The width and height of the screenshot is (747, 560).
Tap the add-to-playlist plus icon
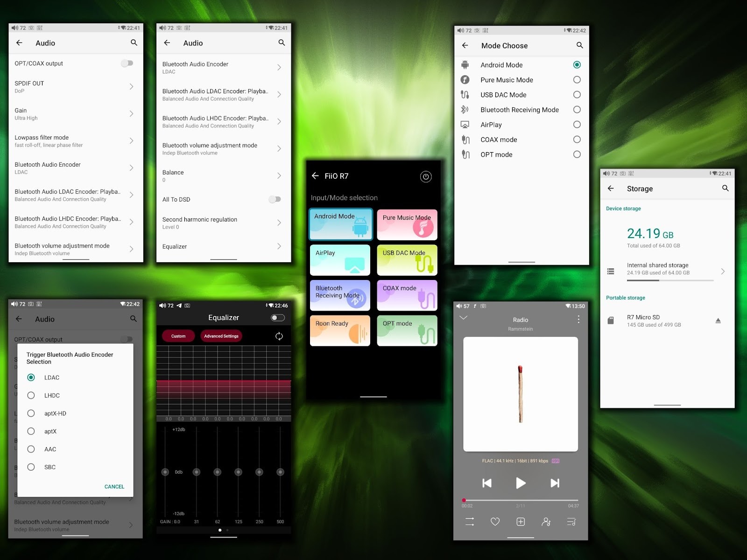tap(521, 522)
